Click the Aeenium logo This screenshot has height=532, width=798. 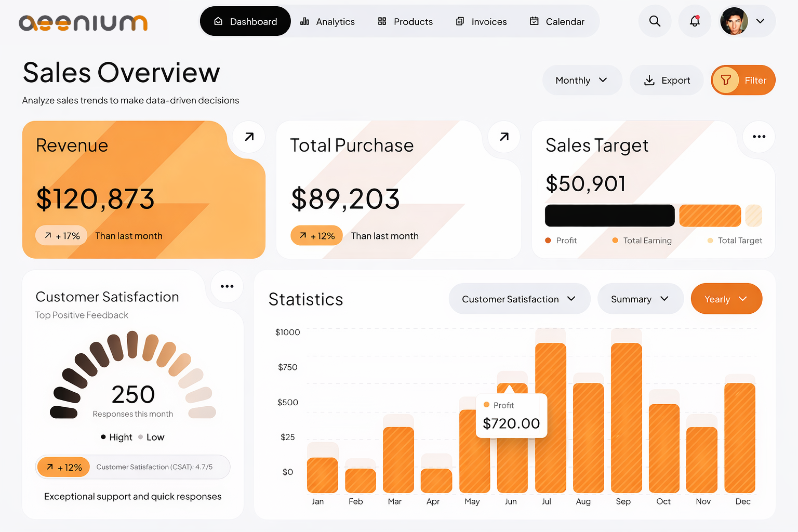click(83, 22)
